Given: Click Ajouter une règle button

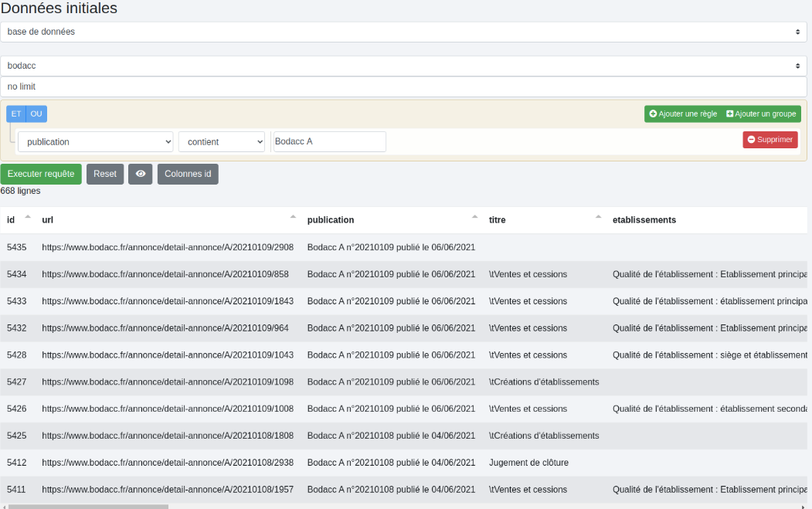Looking at the screenshot, I should [683, 114].
